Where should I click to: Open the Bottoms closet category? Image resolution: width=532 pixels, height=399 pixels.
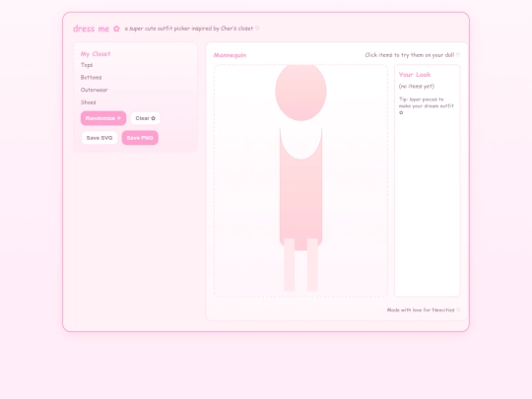[91, 78]
